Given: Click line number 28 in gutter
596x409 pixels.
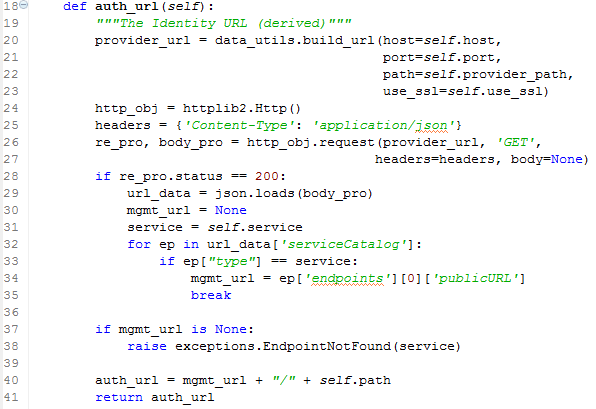Looking at the screenshot, I should [11, 176].
